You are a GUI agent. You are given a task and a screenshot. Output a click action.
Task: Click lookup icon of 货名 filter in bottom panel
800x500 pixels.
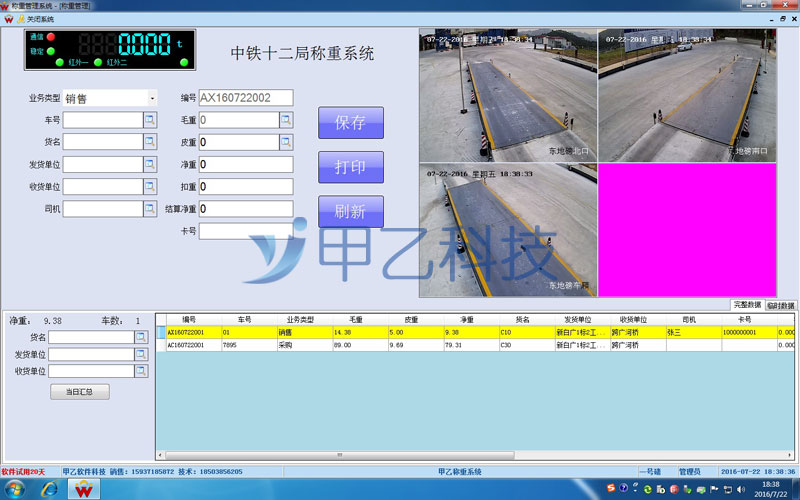[x=141, y=338]
